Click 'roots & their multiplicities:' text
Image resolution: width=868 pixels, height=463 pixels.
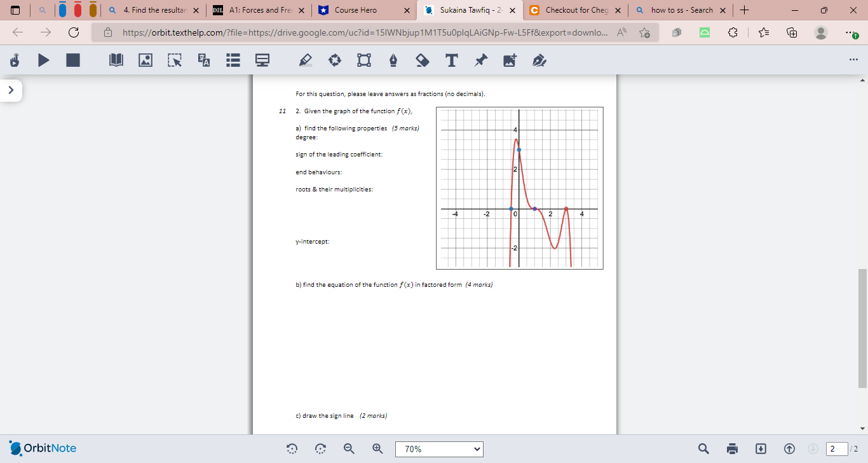click(334, 190)
